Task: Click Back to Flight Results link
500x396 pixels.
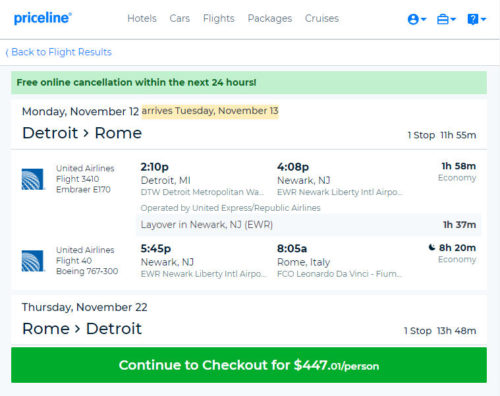Action: click(59, 52)
